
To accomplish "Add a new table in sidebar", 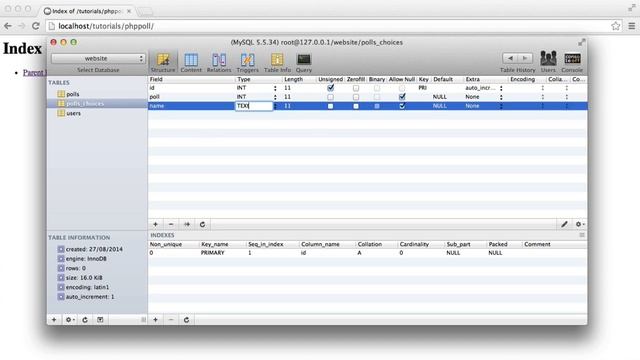I will click(x=54, y=320).
